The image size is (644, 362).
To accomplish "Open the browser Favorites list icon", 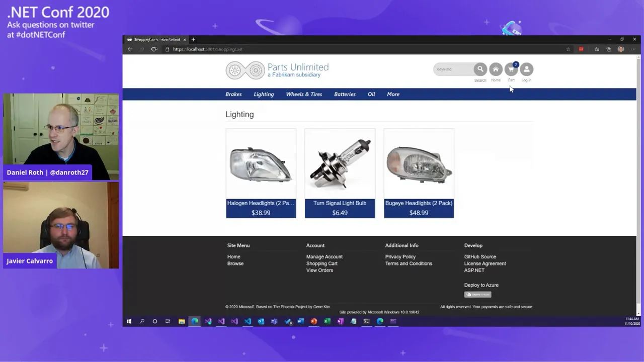I will (597, 49).
